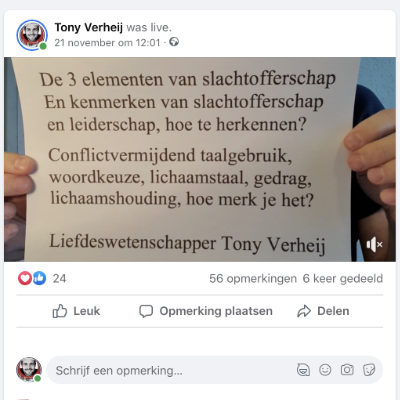Open the reactions count 24
Image resolution: width=400 pixels, height=400 pixels.
pyautogui.click(x=59, y=278)
